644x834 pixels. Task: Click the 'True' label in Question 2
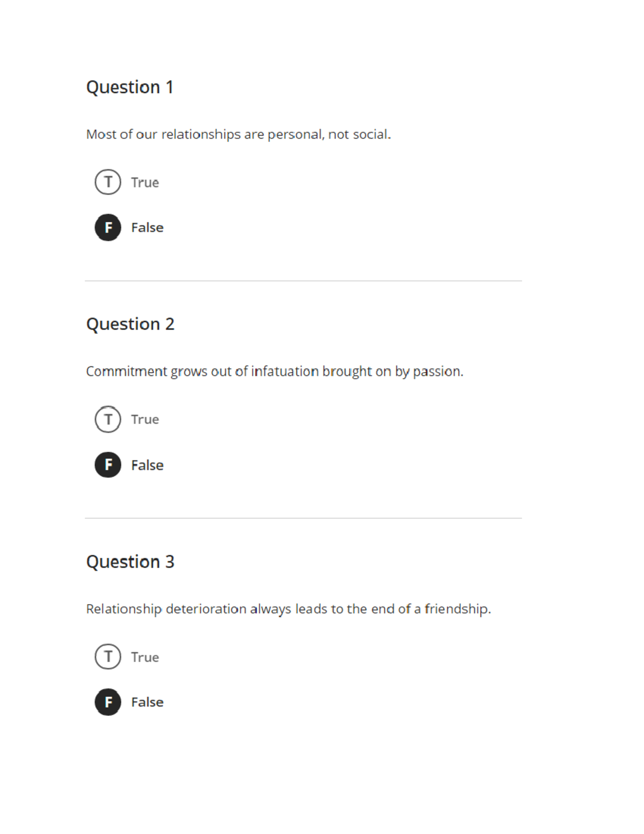(x=145, y=419)
